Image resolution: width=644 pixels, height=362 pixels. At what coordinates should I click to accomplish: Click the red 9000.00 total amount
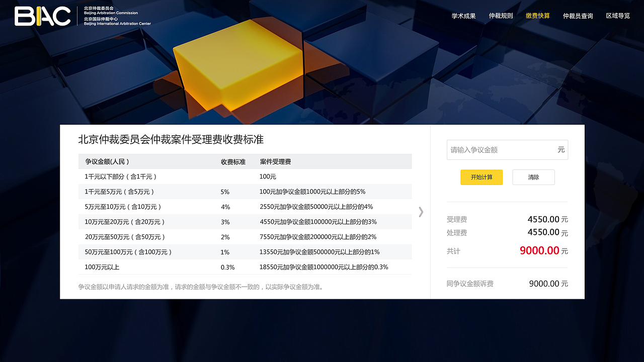tap(539, 250)
